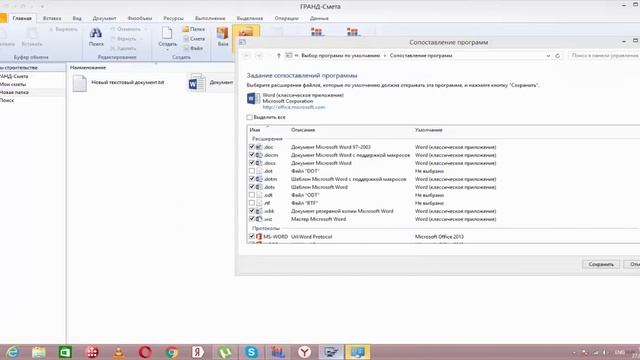Open the green store icon on the taskbar
This screenshot has height=360, width=640.
65,352
